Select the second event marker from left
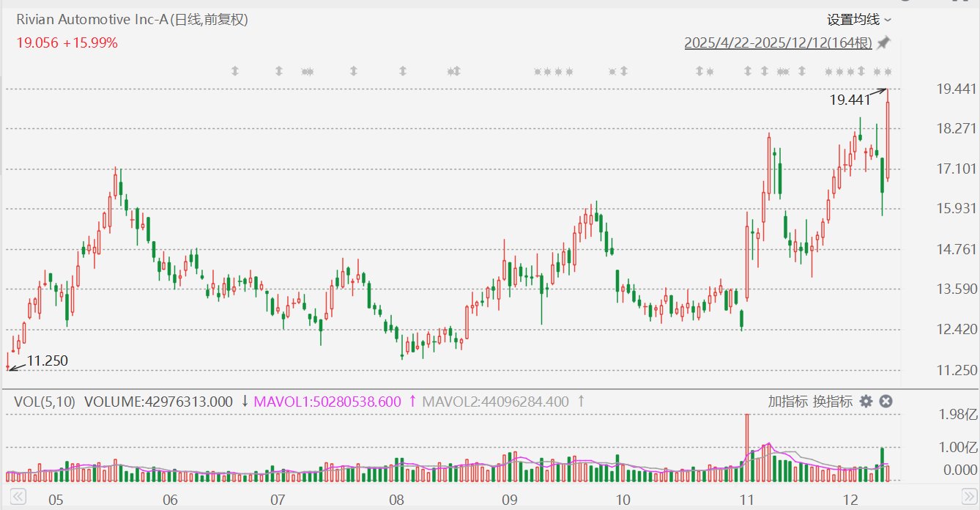The width and height of the screenshot is (980, 510). coord(278,71)
